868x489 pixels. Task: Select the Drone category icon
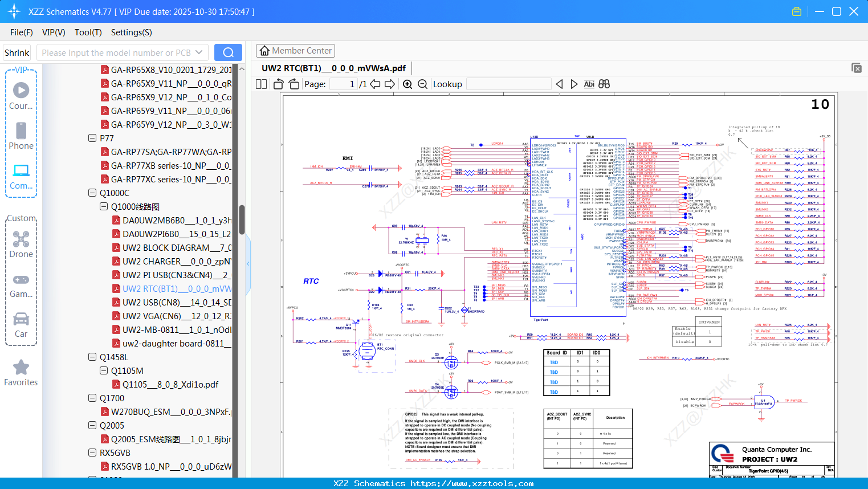point(21,244)
